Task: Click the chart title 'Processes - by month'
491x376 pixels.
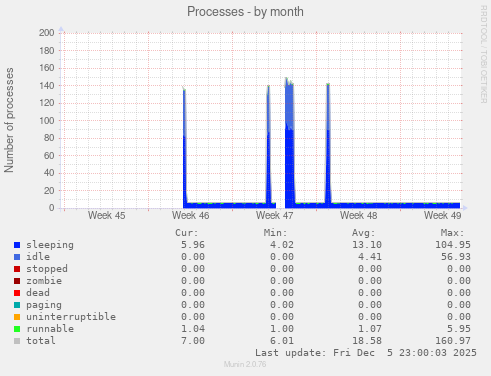Action: point(245,12)
